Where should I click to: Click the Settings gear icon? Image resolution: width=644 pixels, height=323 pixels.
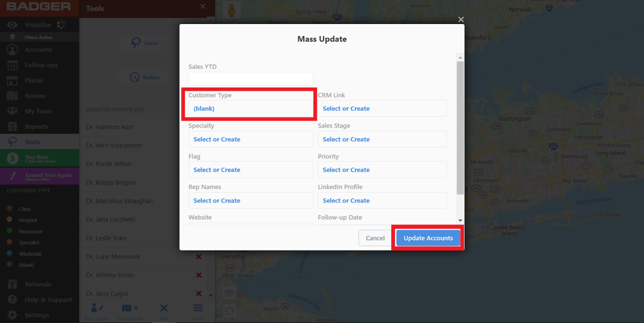pos(12,315)
